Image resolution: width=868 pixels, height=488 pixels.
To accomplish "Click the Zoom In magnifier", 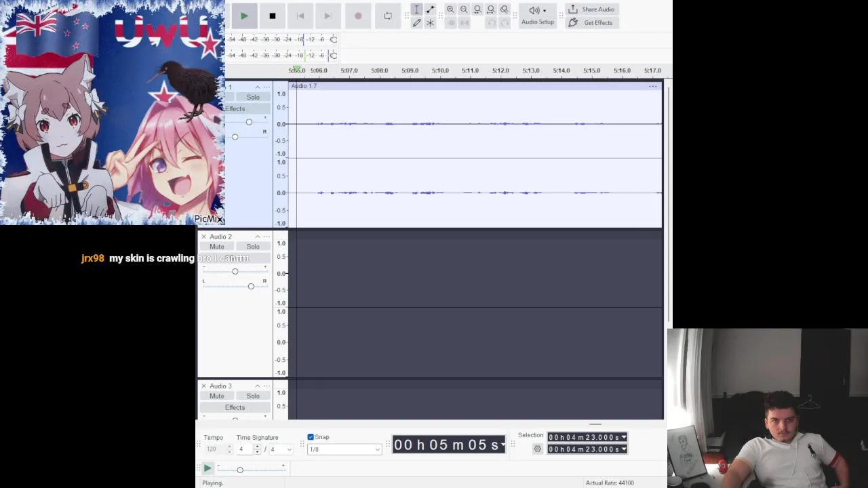I will tap(450, 9).
